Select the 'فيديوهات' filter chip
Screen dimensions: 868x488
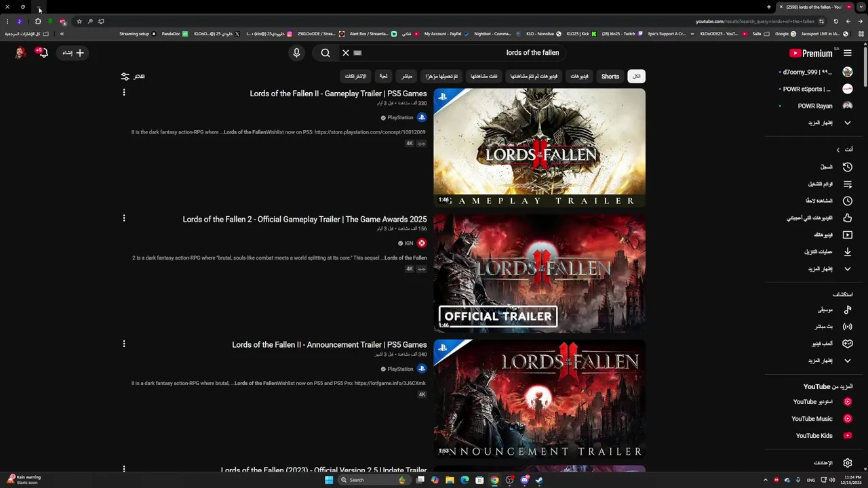[579, 77]
